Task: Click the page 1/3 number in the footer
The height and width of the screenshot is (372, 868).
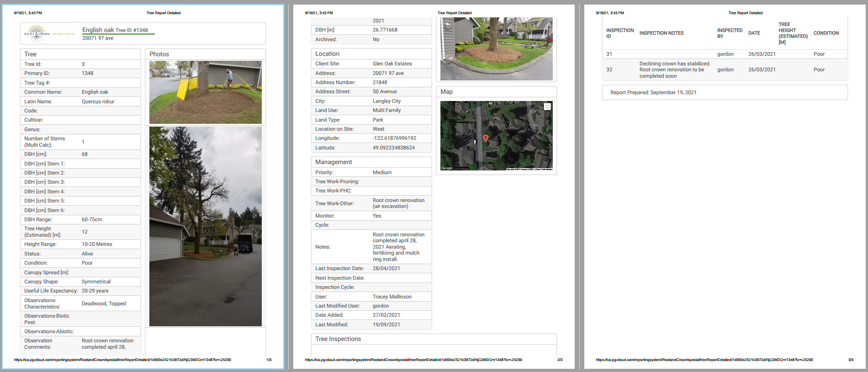Action: pos(269,360)
